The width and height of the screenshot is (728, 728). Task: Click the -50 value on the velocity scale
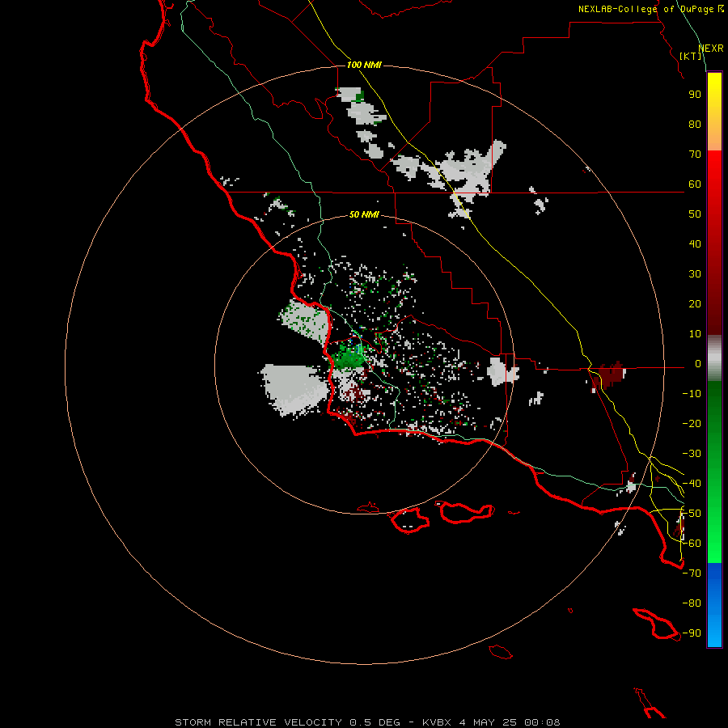pyautogui.click(x=692, y=514)
